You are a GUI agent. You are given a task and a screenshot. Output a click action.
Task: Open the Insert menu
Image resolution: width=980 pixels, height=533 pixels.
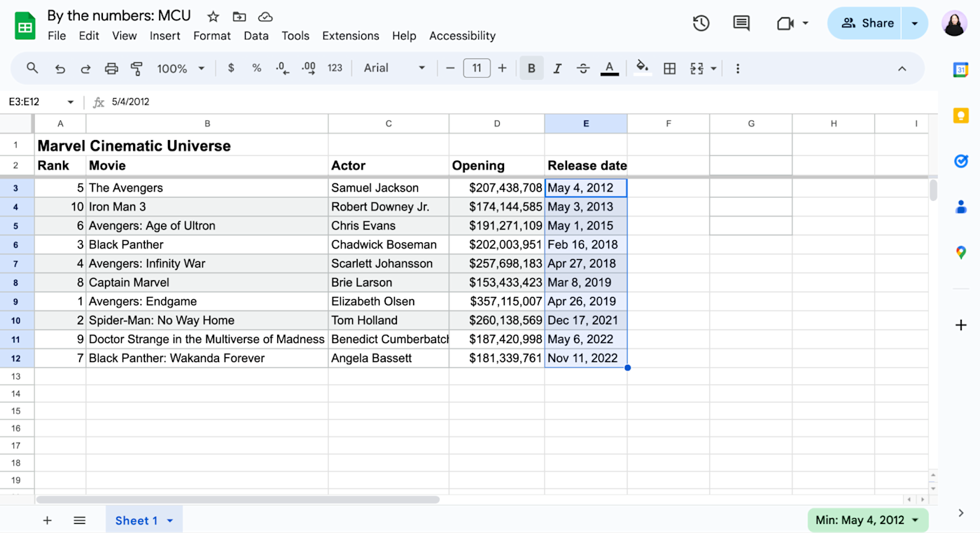click(165, 36)
